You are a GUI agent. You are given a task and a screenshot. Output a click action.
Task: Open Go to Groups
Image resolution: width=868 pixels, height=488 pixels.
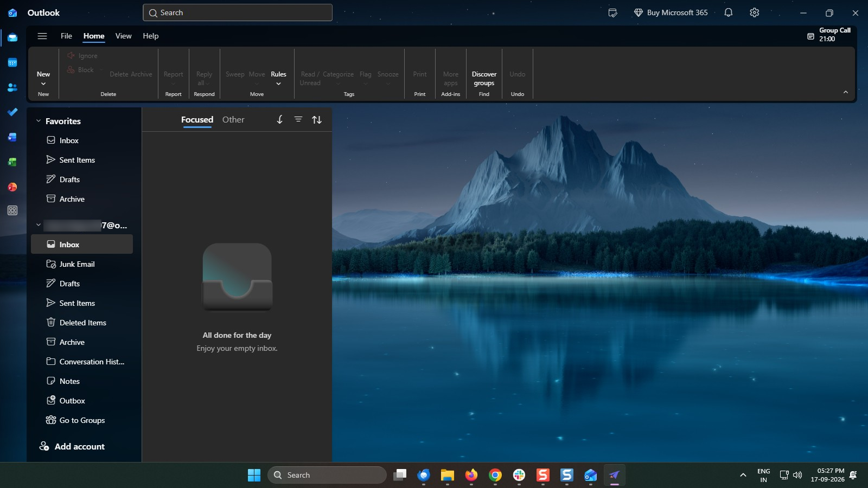(x=82, y=420)
